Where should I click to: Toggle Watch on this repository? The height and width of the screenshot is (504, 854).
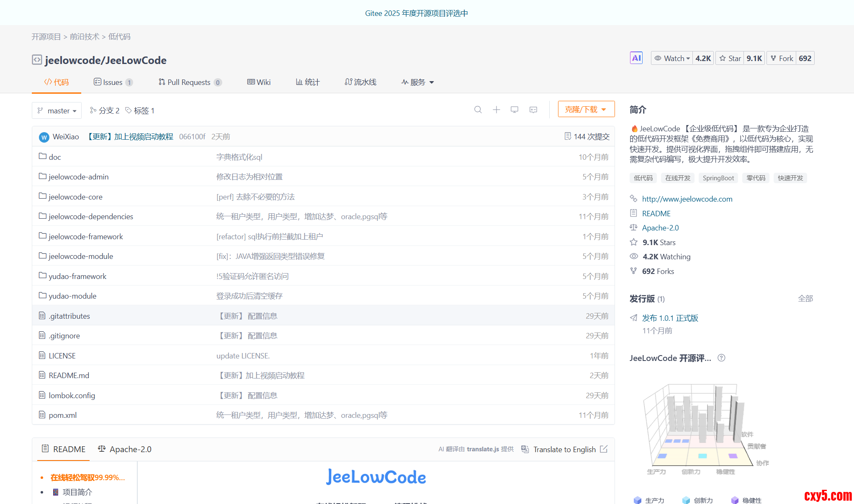[x=672, y=59]
